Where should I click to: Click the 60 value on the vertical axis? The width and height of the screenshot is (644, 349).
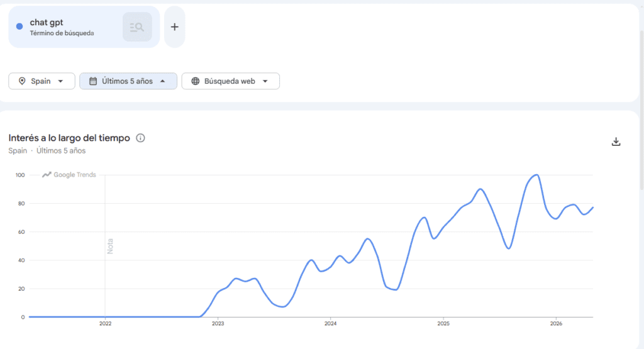coord(21,231)
